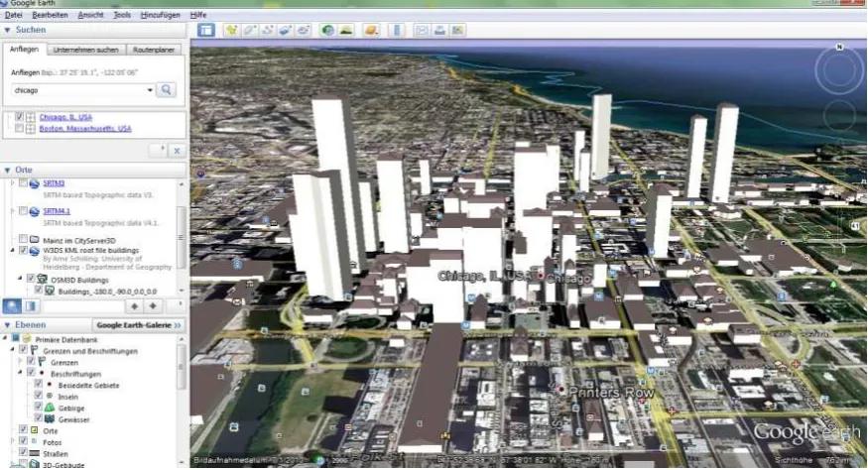Toggle the sunlight landscape icon
The width and height of the screenshot is (868, 470).
tap(346, 31)
